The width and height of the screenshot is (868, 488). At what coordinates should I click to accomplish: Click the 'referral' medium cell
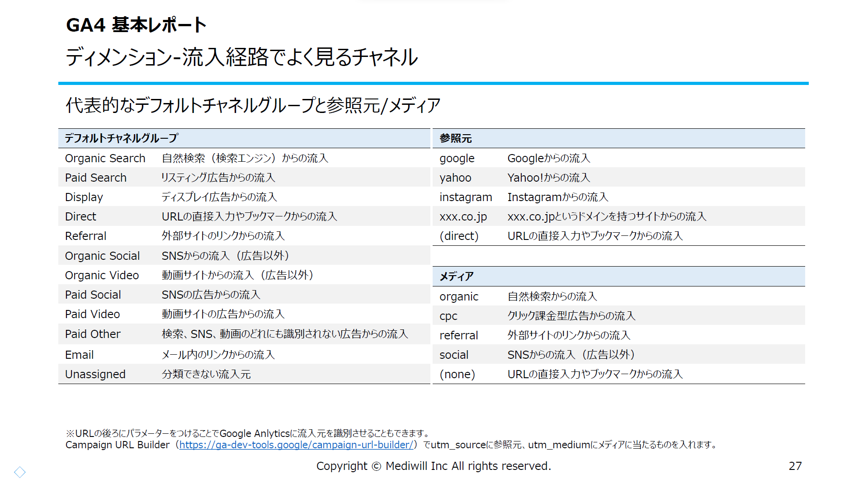(459, 335)
